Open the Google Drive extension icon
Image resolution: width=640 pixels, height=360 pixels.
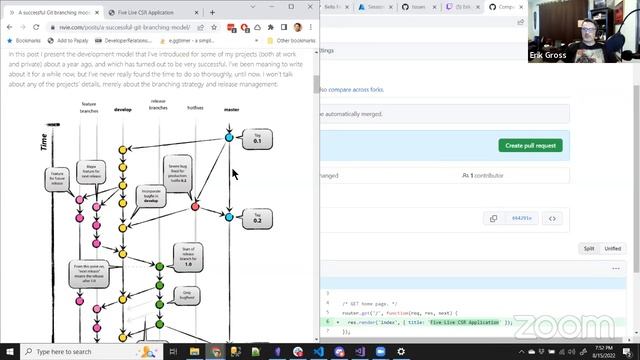coord(258,27)
